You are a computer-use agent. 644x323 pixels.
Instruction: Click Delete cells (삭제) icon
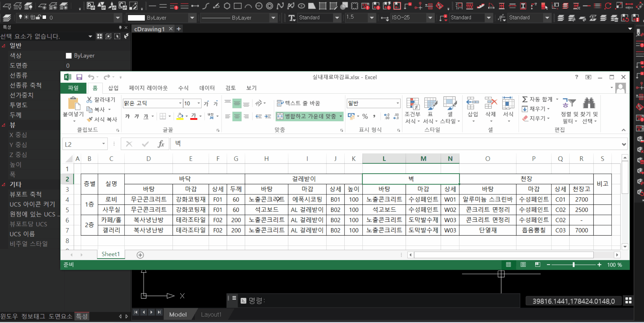coord(490,104)
